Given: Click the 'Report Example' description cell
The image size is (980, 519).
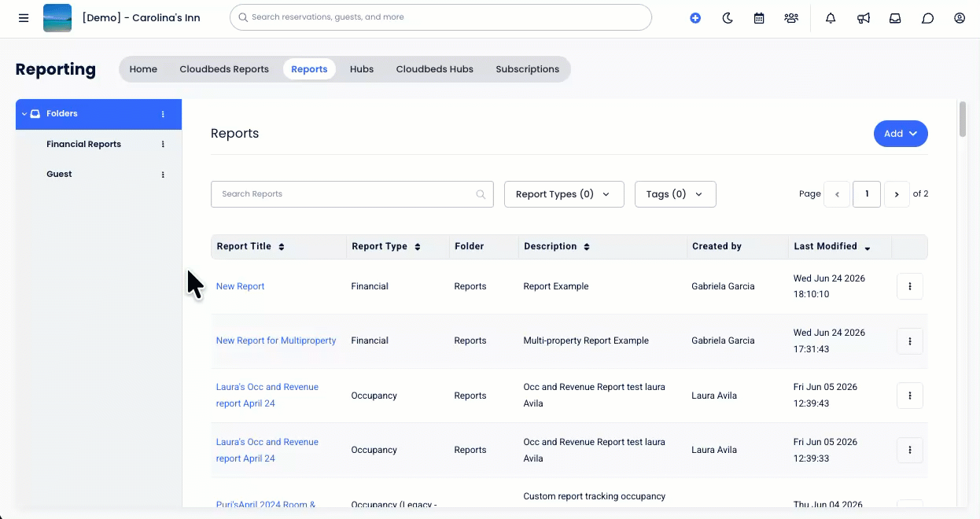Looking at the screenshot, I should coord(556,286).
